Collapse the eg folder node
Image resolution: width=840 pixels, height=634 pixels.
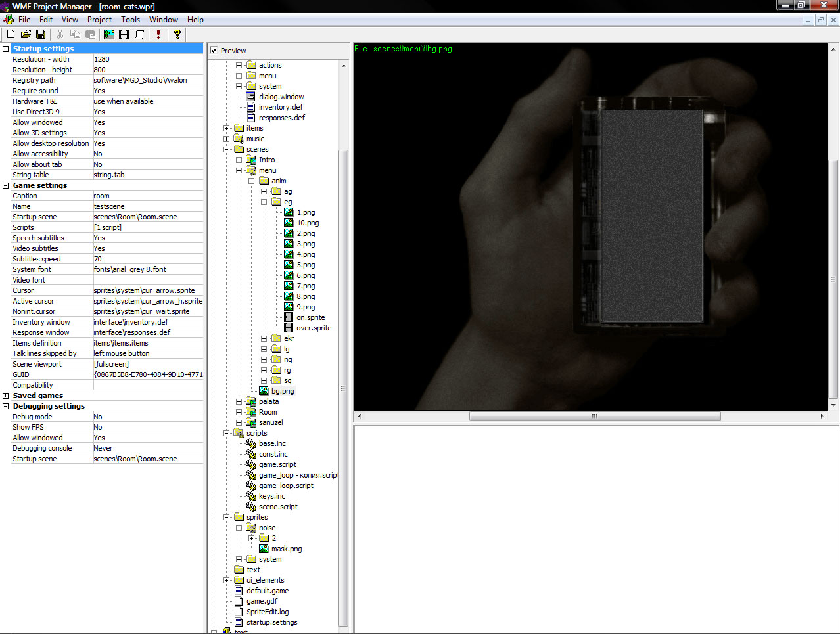264,202
